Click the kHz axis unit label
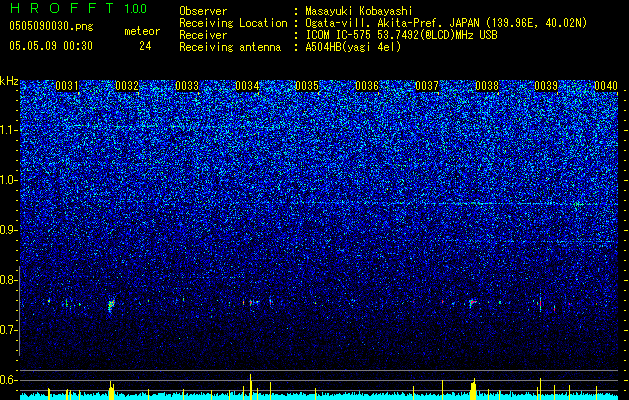The image size is (629, 400). 9,81
